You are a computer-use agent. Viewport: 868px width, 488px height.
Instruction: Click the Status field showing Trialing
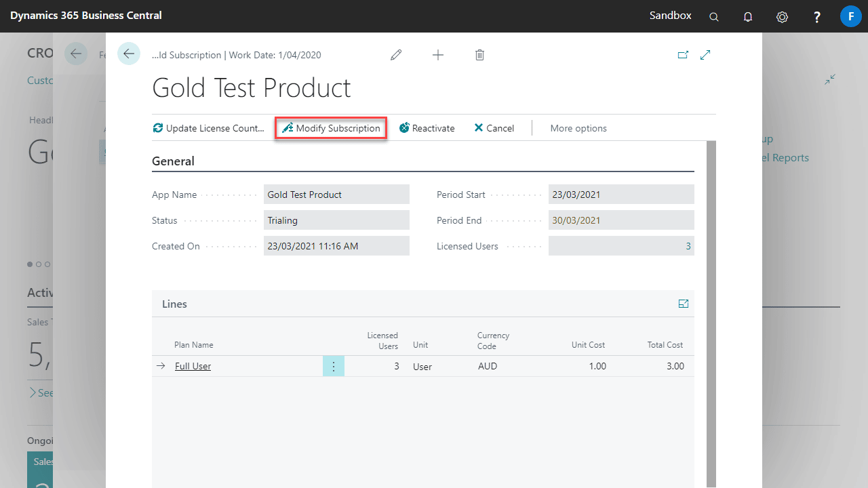336,220
